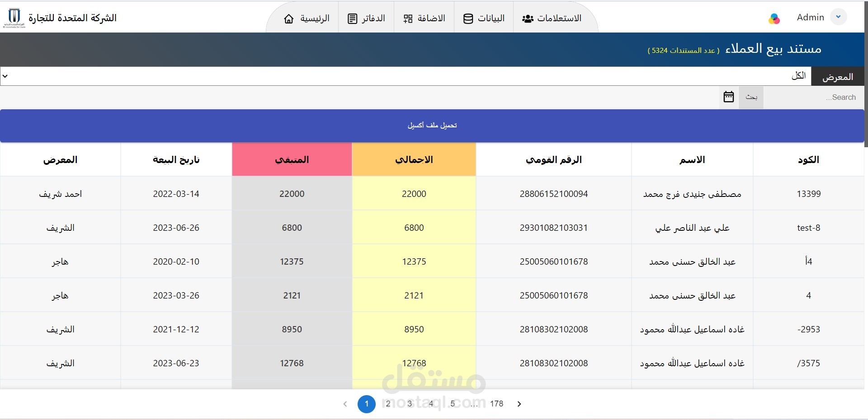Click remaining value 2121 in المتبقى column
This screenshot has height=420, width=868.
292,295
